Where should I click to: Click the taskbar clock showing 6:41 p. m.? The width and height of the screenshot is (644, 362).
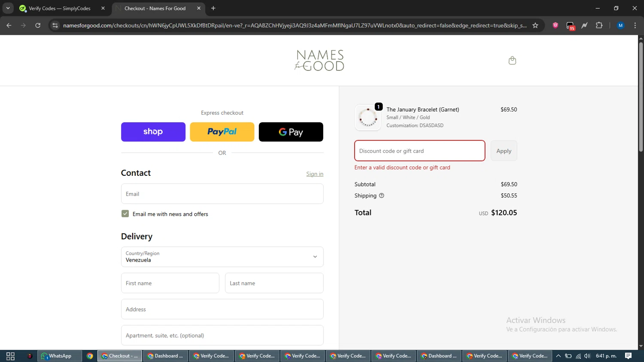(606, 356)
